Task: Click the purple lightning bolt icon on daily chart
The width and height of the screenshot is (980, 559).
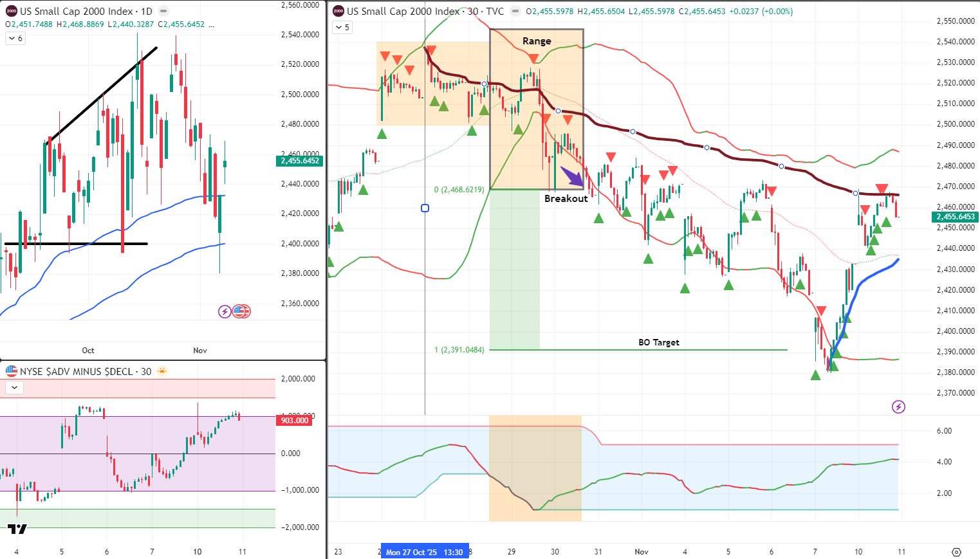Action: pos(223,311)
